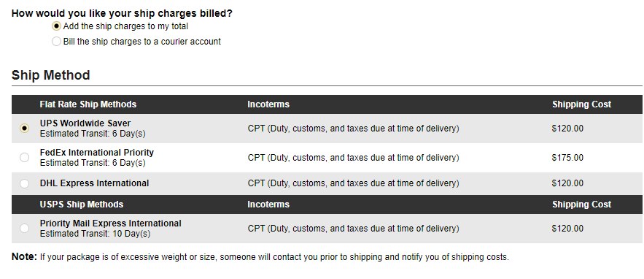Screen dimensions: 644x279
Task: Click the DHL row $120.00 cost
Action: (x=567, y=183)
